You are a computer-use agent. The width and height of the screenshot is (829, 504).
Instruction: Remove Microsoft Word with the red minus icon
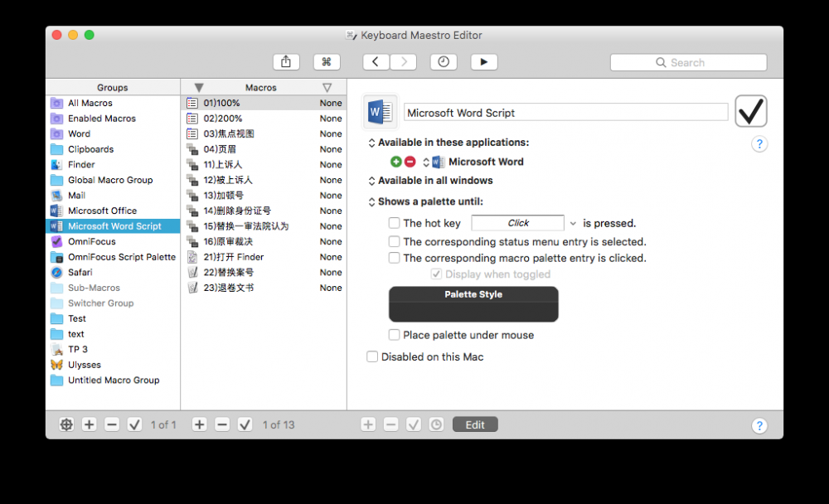click(410, 162)
